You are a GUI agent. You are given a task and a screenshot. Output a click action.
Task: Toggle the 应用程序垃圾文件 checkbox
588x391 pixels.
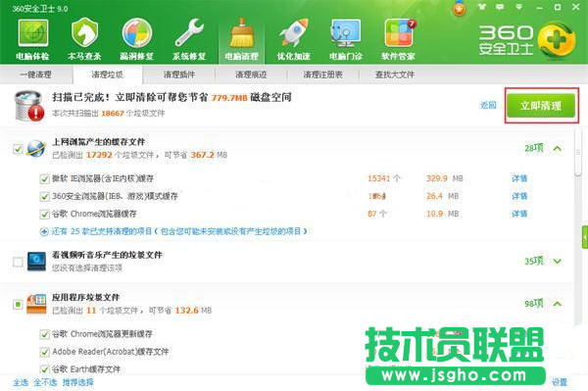pyautogui.click(x=18, y=304)
